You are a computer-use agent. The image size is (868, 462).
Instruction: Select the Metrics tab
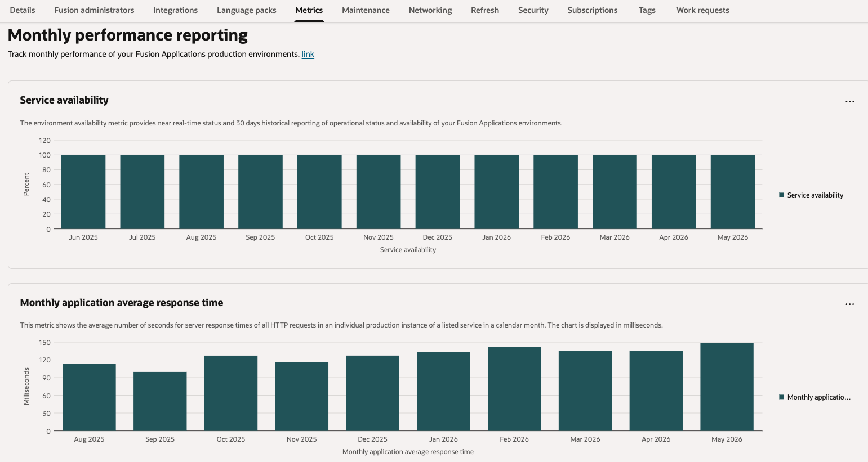click(309, 10)
